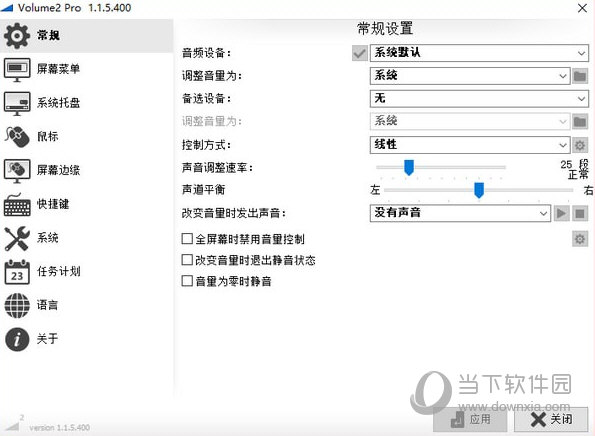Screen dimensions: 595x436
Task: Toggle the checkmark beside 音频设备
Action: click(359, 53)
